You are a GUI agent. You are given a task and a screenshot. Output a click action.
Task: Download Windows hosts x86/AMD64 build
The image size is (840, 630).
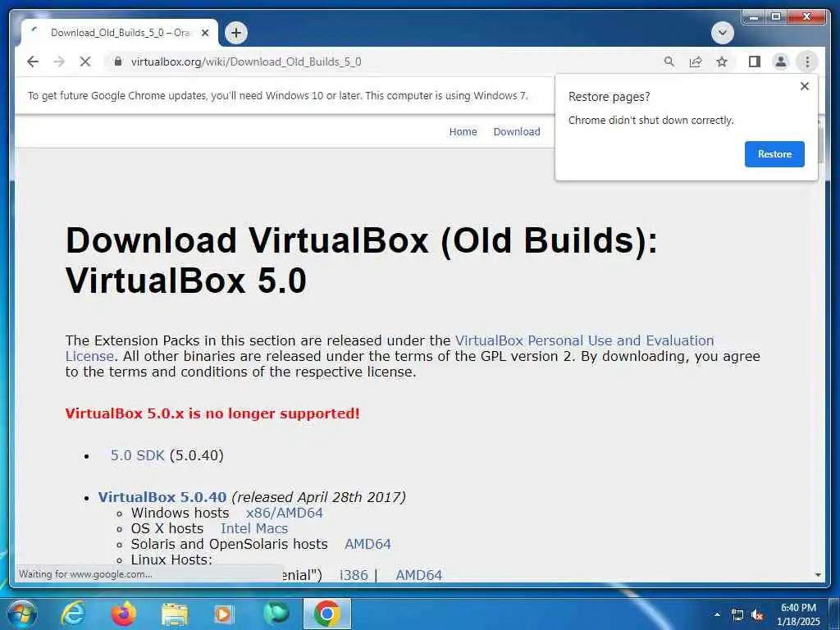pos(285,513)
